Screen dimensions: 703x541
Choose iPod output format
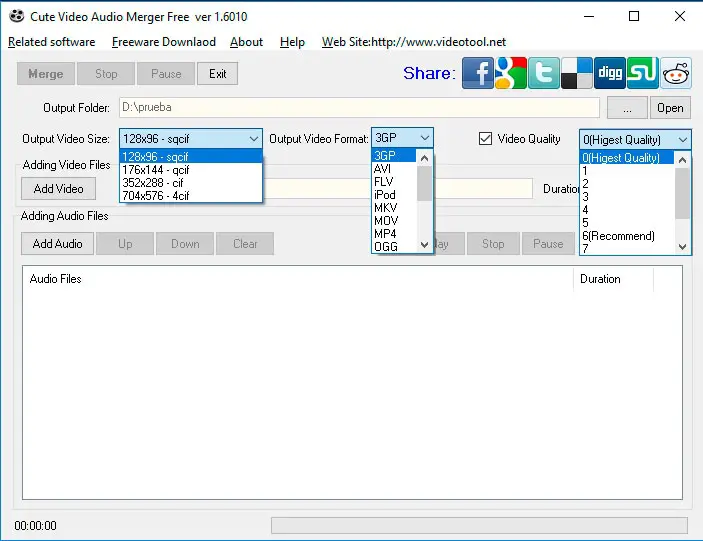(x=394, y=195)
